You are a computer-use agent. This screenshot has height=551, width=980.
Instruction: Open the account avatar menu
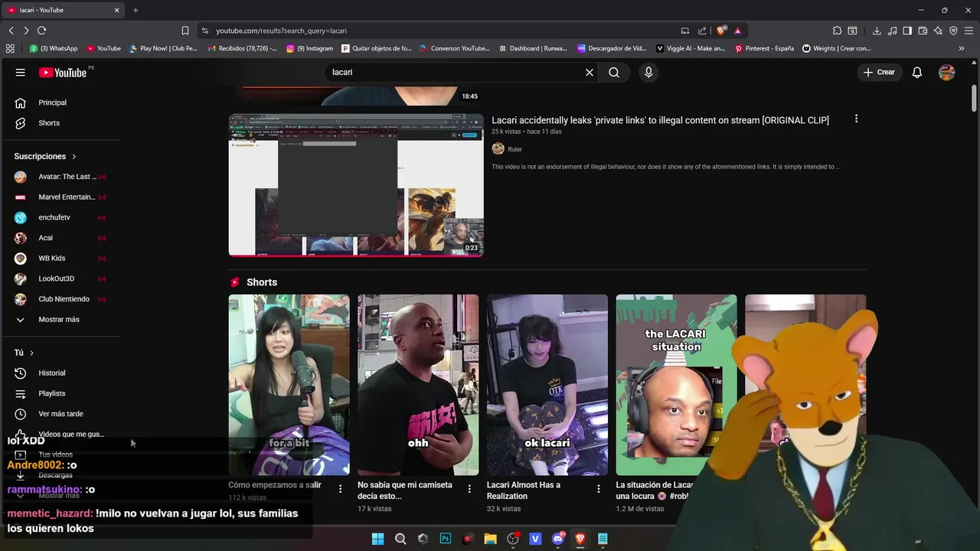pos(947,72)
